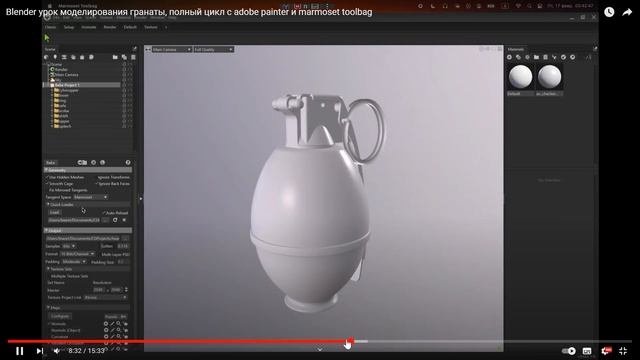Delete the selected scene object
Viewport: 640px width, 360px height.
[133, 57]
